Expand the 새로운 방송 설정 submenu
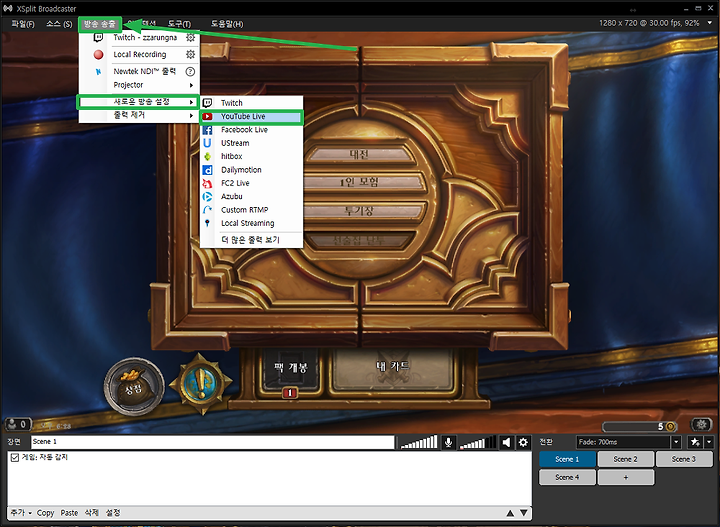This screenshot has width=720, height=527. click(x=138, y=102)
